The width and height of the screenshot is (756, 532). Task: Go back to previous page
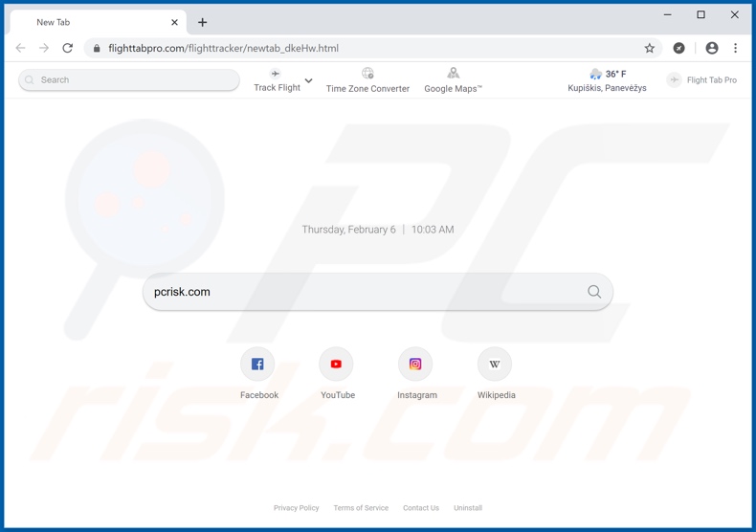point(20,48)
